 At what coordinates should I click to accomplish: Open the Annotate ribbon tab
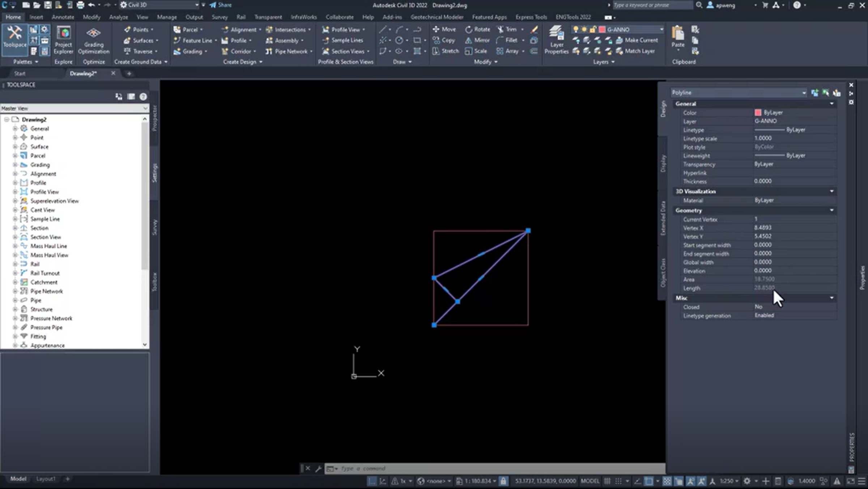63,17
